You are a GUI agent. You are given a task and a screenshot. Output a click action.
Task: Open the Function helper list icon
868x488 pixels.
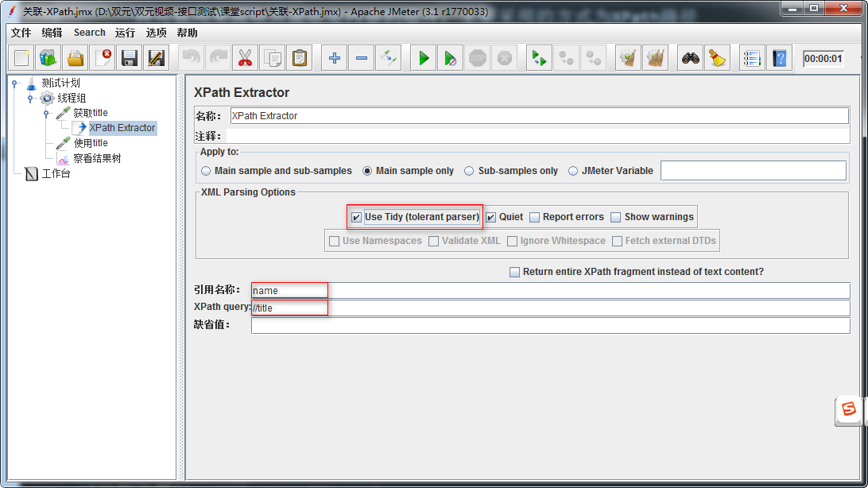pos(752,58)
